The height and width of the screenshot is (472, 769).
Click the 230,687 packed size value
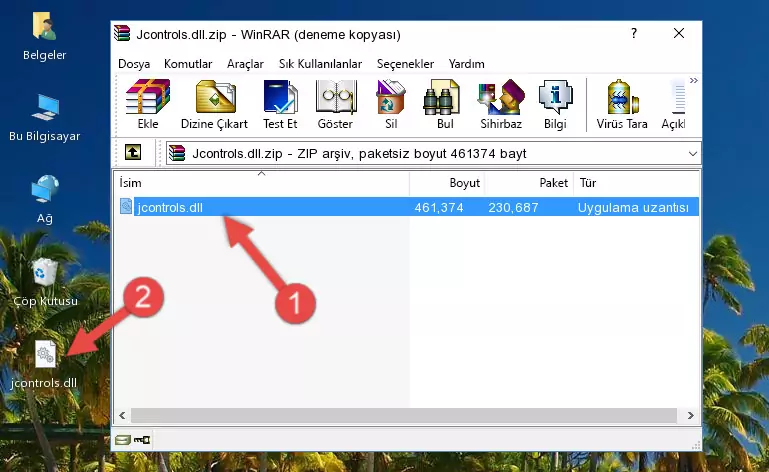(513, 208)
